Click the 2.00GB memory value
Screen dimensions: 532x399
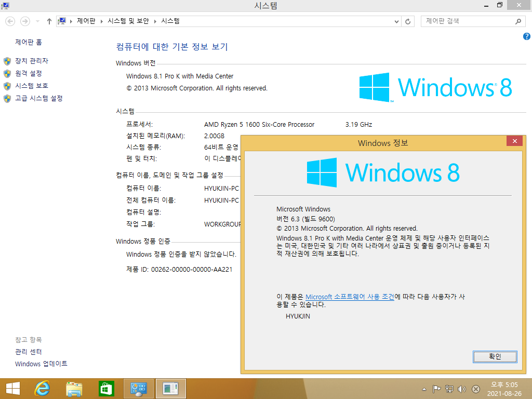tap(214, 136)
